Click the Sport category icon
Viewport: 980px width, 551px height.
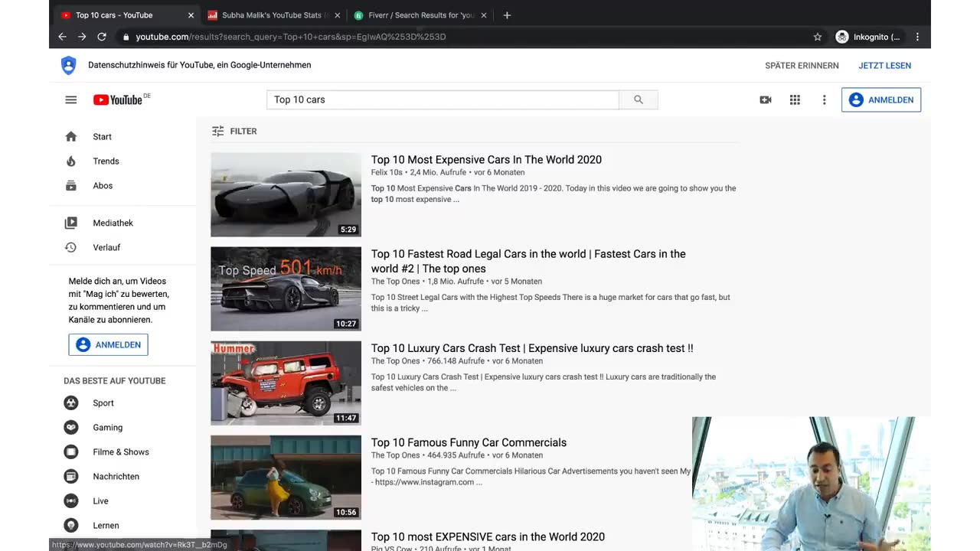point(71,403)
